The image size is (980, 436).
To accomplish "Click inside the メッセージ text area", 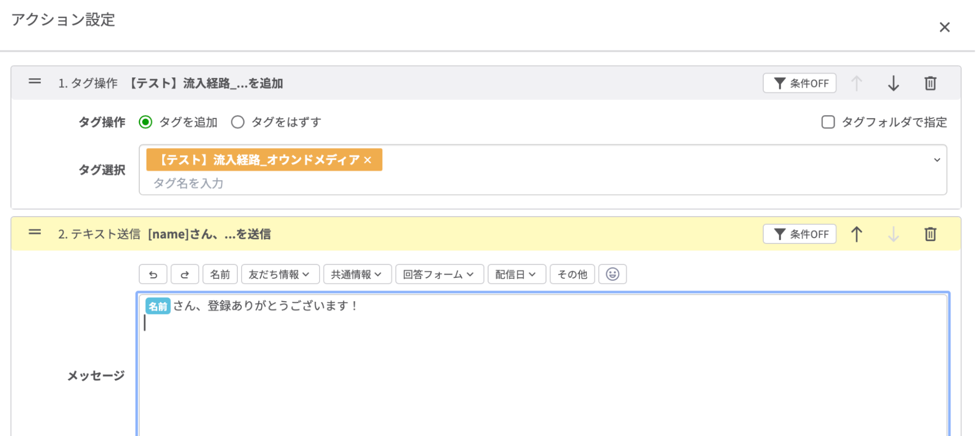I will [x=543, y=365].
